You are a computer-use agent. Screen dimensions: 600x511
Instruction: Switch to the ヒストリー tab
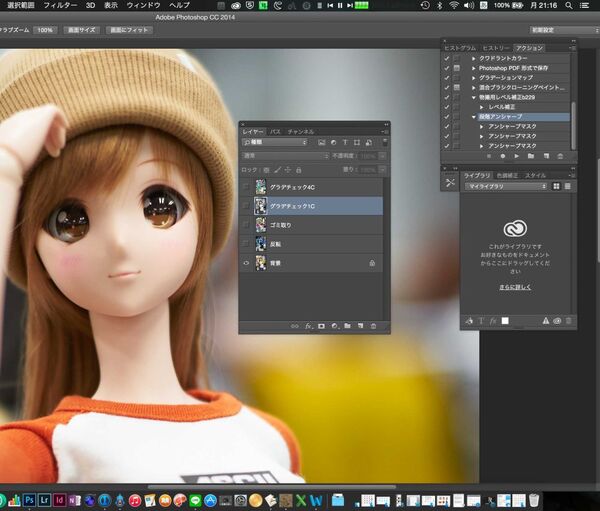[x=496, y=48]
